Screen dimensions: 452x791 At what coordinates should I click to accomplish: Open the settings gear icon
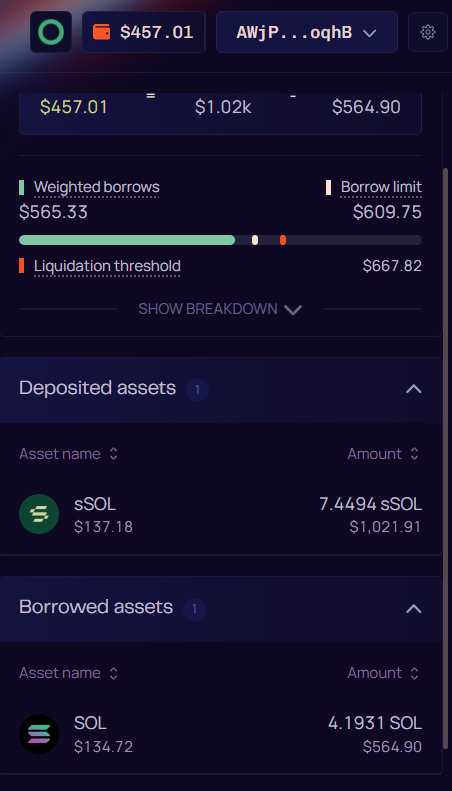point(428,32)
